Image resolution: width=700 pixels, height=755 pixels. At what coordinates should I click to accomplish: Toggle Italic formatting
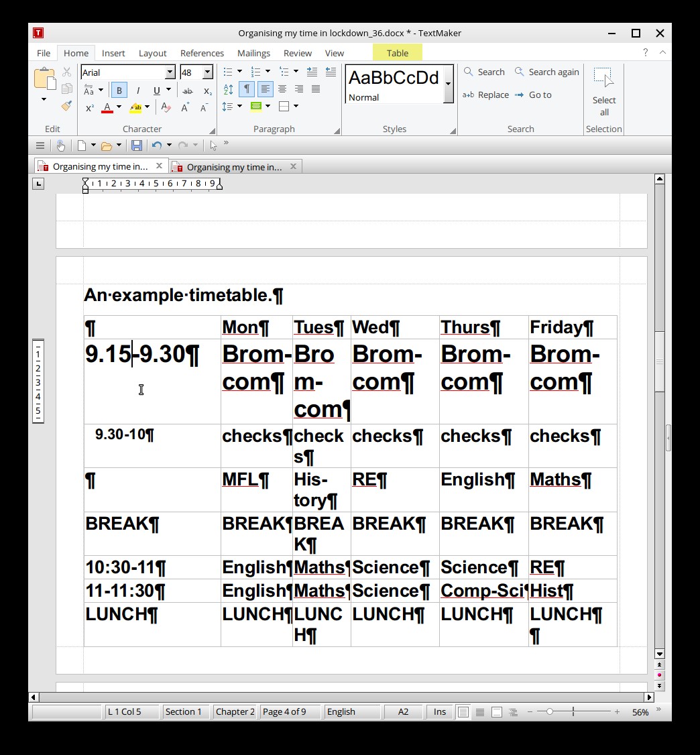tap(138, 91)
